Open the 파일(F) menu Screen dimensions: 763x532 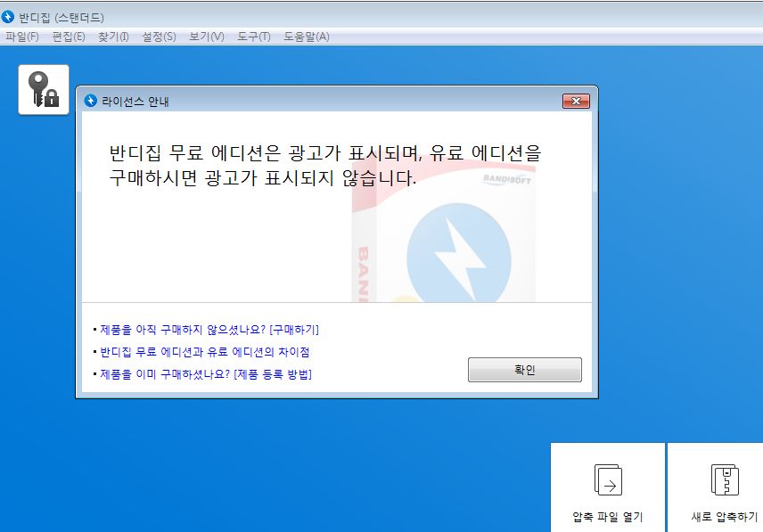[22, 37]
